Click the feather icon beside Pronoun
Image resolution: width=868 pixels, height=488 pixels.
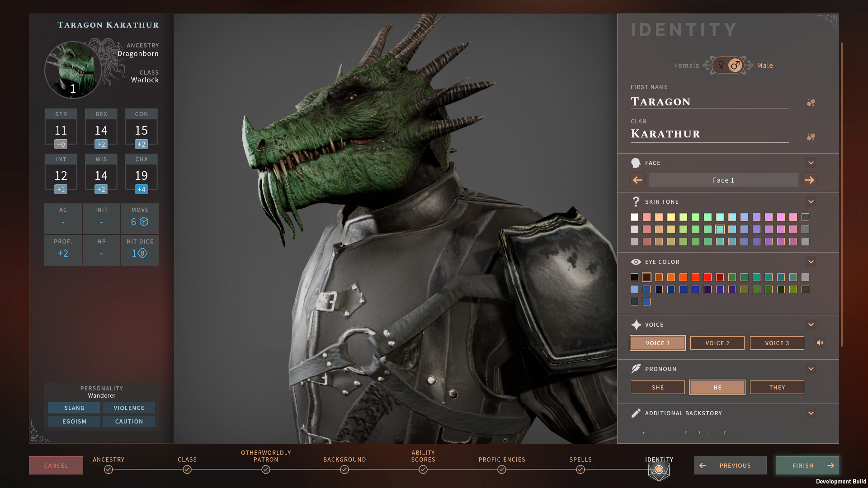coord(636,369)
